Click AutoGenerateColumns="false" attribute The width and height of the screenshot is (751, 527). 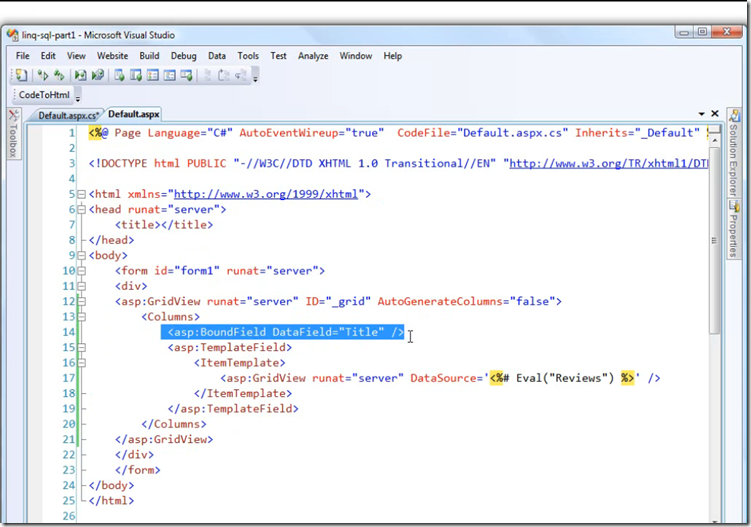[466, 301]
